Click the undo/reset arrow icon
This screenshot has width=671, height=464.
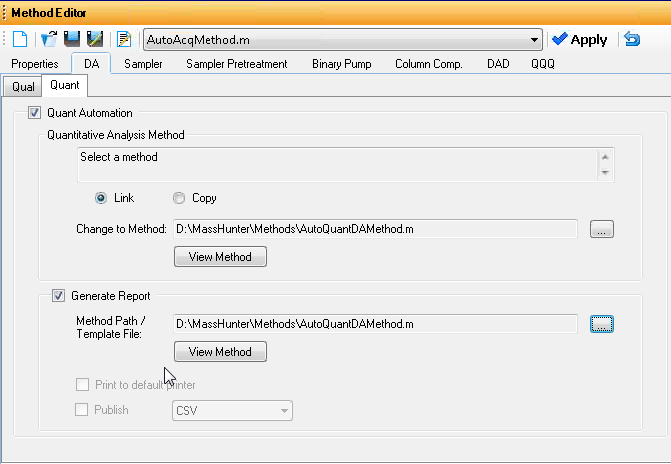(x=632, y=40)
